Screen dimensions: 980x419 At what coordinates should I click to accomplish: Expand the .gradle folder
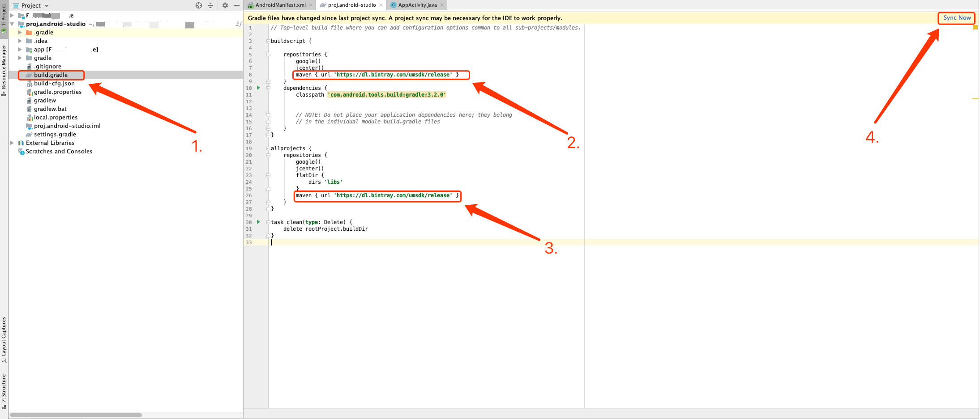pos(20,33)
